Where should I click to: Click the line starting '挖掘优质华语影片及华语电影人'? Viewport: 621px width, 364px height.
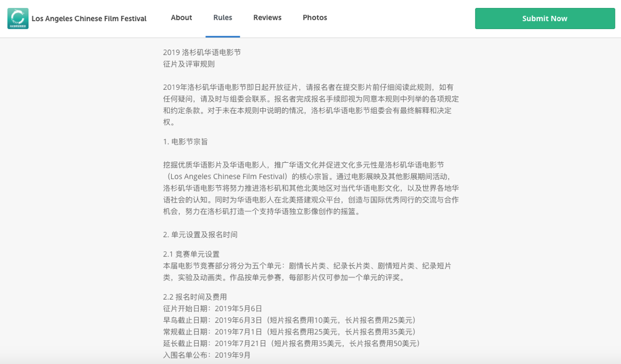(x=304, y=164)
